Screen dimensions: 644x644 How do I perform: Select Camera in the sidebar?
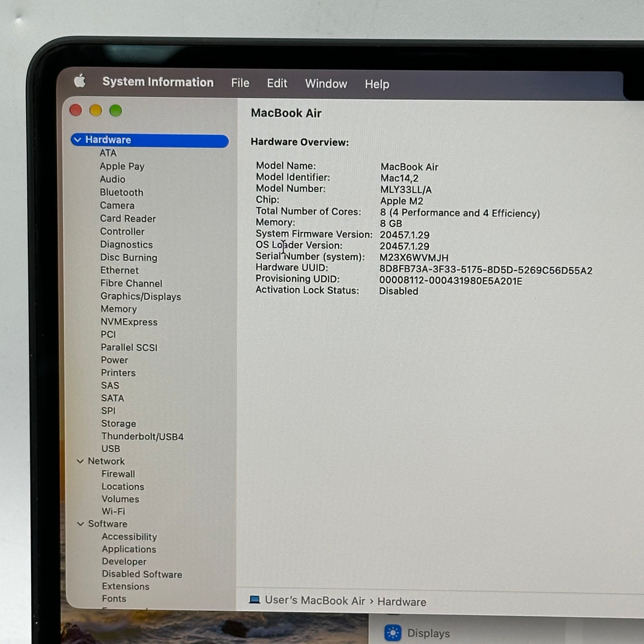pyautogui.click(x=117, y=206)
